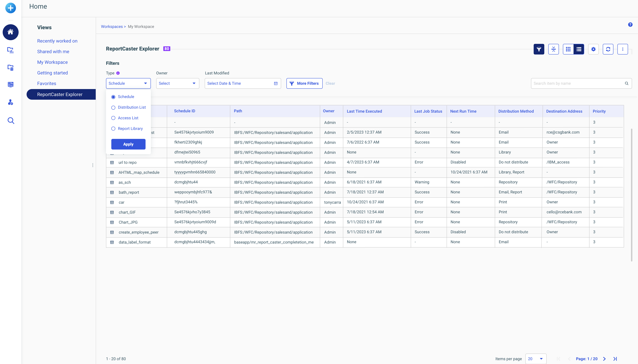Go to next page arrow
This screenshot has width=638, height=364.
click(x=604, y=359)
